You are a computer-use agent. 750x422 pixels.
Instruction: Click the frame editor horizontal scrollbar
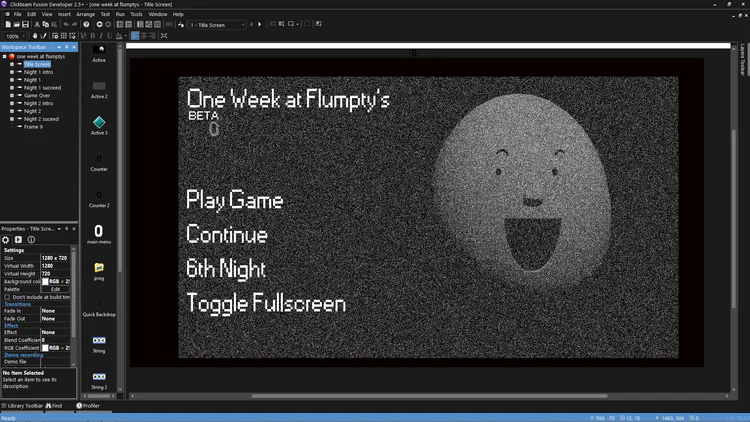coord(430,396)
